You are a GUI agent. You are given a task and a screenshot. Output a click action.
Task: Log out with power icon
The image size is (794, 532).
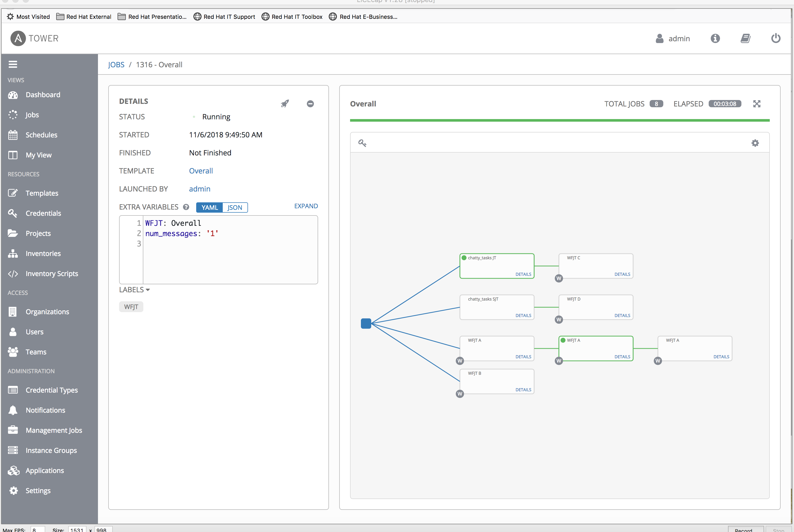(x=776, y=38)
